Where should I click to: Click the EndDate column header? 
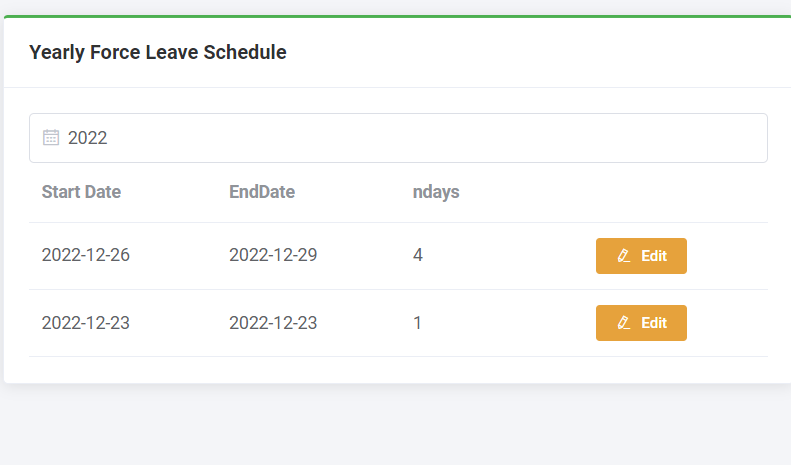point(262,192)
